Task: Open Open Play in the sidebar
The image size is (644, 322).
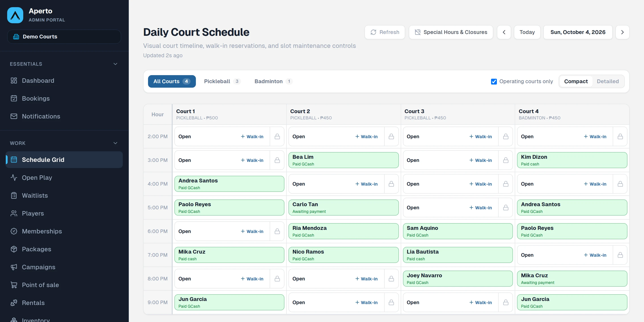Action: coord(64,178)
